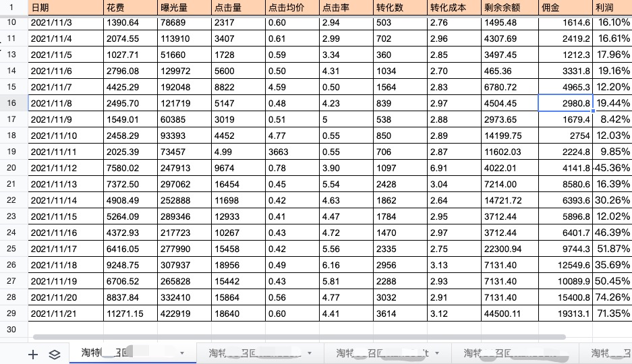Image resolution: width=632 pixels, height=364 pixels.
Task: Select the 转化成本 column header cell
Action: coord(455,7)
